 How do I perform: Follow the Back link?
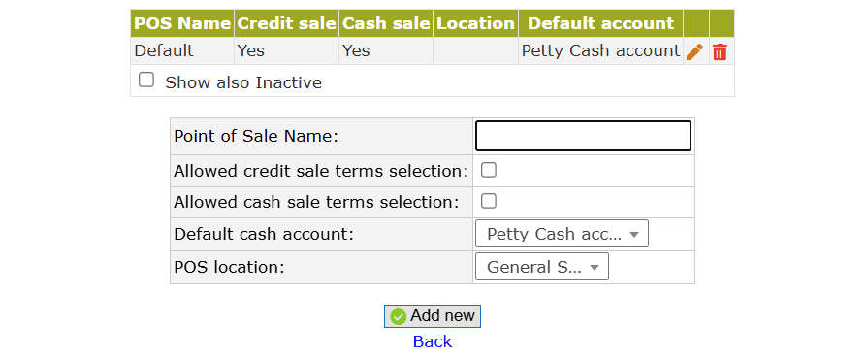433,341
